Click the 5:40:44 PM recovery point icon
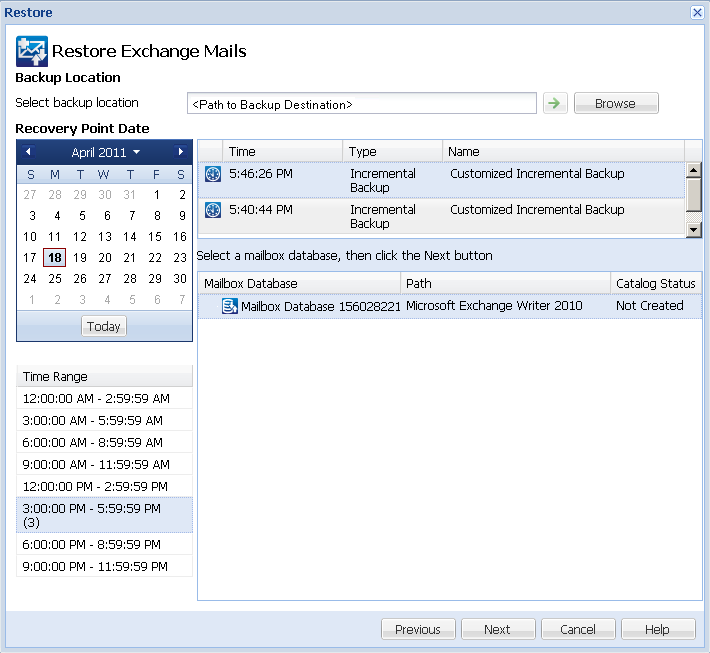This screenshot has height=653, width=710. (x=212, y=210)
